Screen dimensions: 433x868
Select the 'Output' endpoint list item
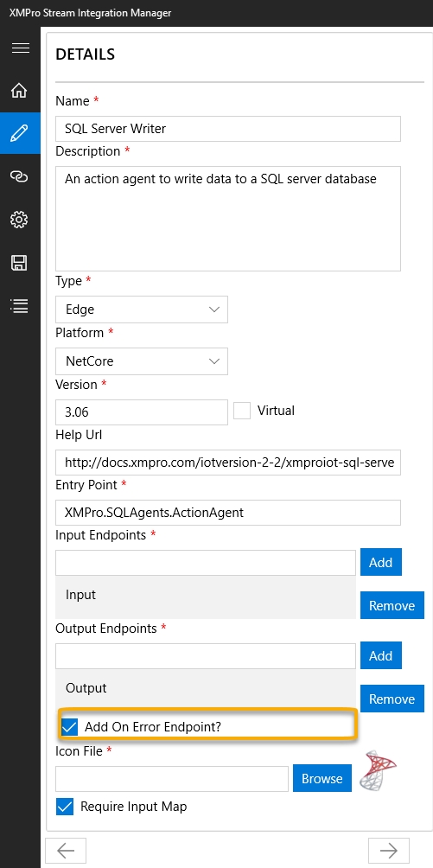pyautogui.click(x=206, y=690)
